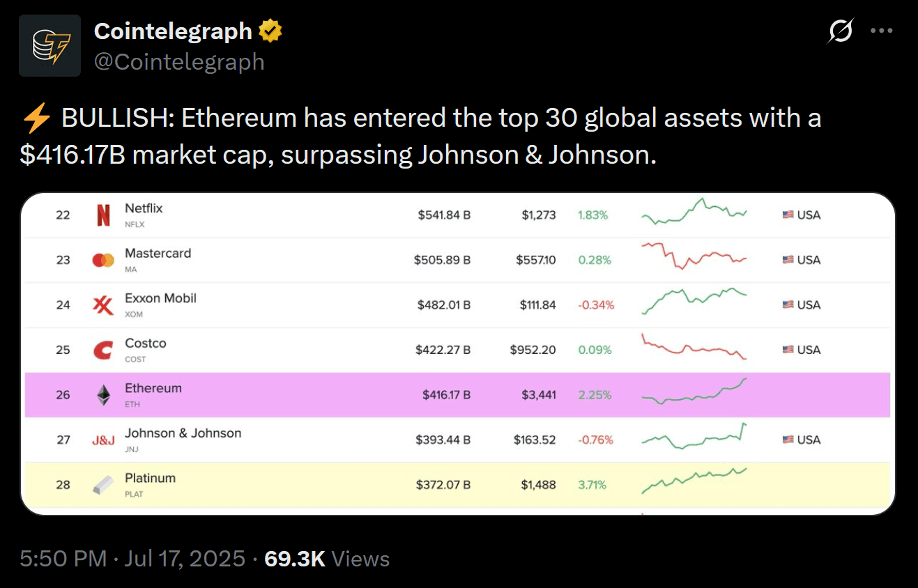
Task: Click the Netflix logo icon
Action: tap(103, 215)
